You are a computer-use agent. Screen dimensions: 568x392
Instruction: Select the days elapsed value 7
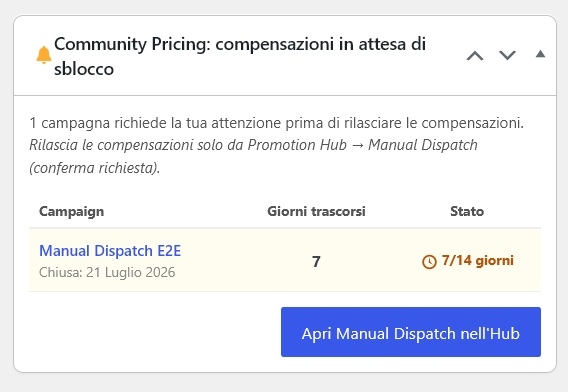[316, 262]
